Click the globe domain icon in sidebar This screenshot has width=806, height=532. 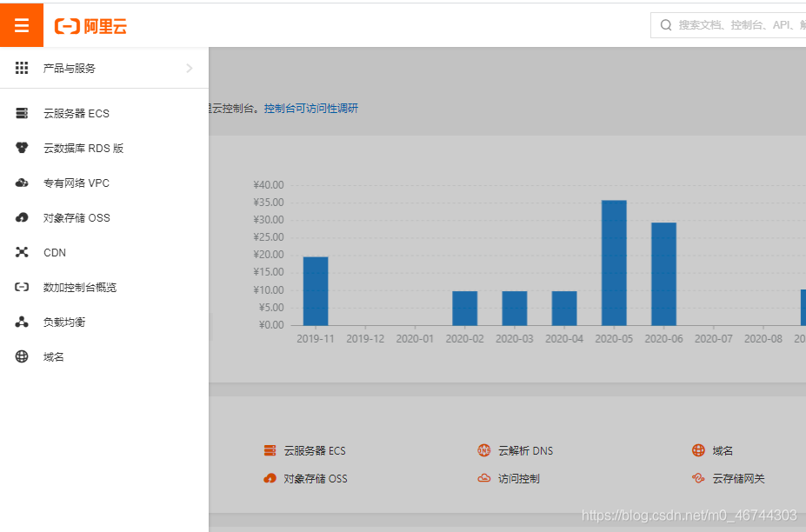point(22,356)
